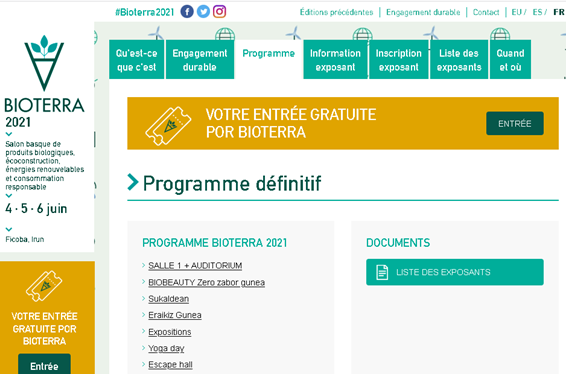This screenshot has width=566, height=374.
Task: Open the Eraikiz Gunea link
Action: click(175, 315)
